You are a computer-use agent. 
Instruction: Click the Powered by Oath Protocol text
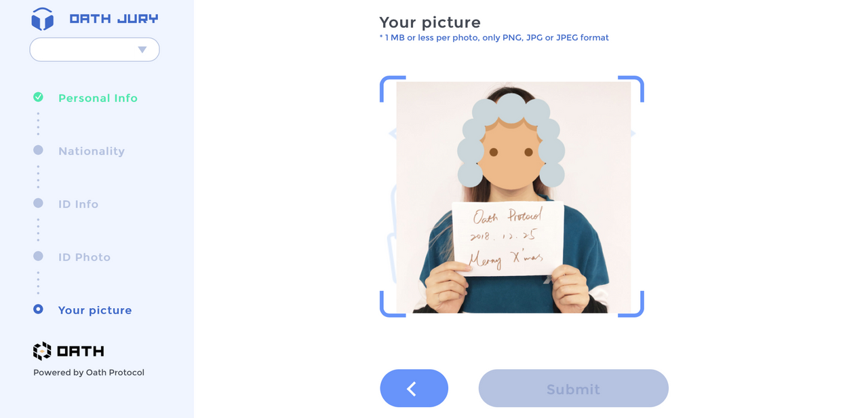[89, 373]
